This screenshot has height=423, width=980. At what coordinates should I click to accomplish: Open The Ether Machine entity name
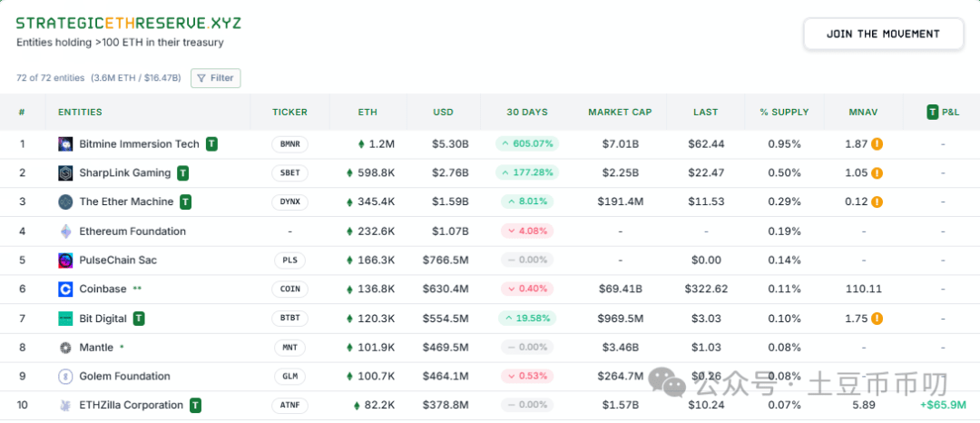coord(126,202)
